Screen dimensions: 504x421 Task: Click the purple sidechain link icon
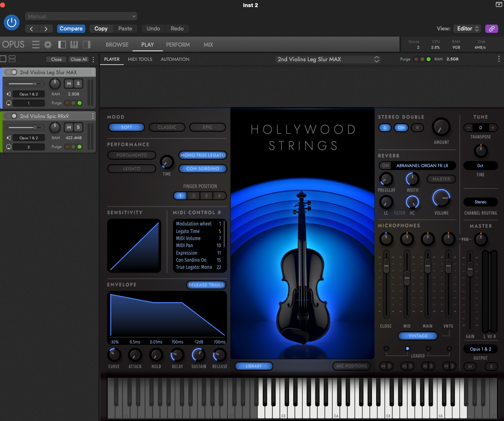point(492,29)
